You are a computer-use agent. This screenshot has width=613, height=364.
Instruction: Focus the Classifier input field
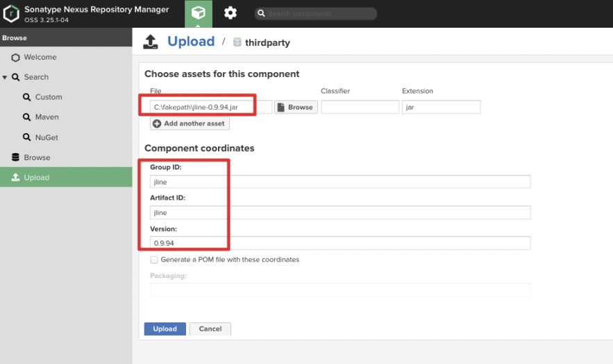[x=360, y=107]
